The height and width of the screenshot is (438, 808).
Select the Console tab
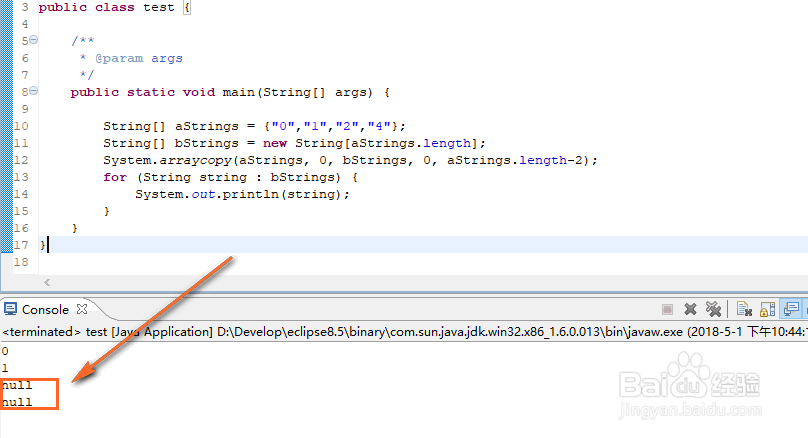(45, 309)
